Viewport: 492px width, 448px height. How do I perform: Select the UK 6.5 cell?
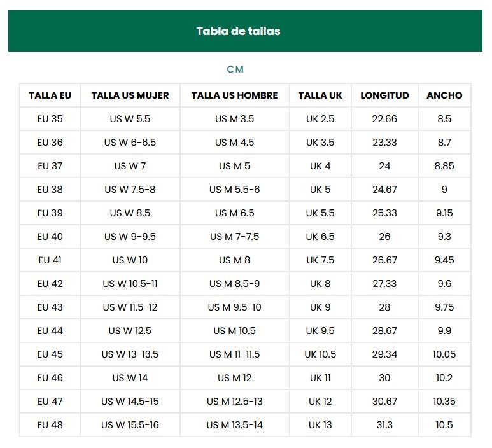pyautogui.click(x=320, y=237)
